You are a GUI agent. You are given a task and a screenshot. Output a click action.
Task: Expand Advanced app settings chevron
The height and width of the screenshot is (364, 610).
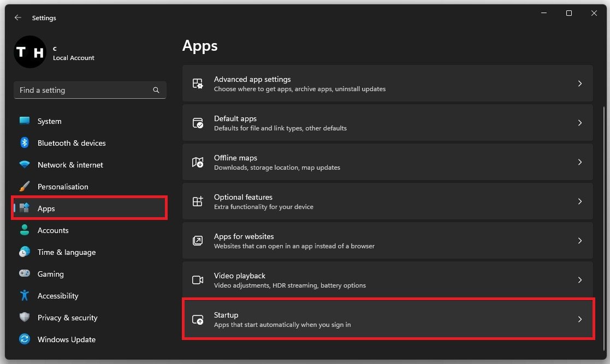[579, 83]
